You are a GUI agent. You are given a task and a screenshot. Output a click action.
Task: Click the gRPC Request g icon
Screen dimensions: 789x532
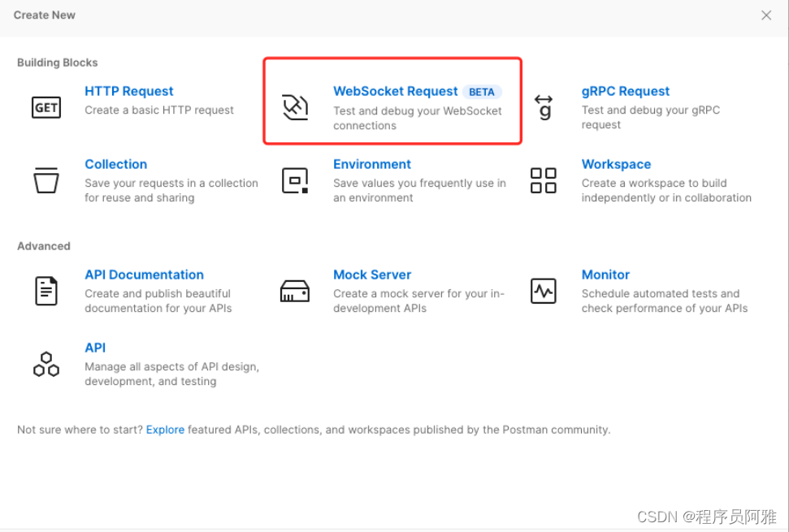pyautogui.click(x=544, y=107)
